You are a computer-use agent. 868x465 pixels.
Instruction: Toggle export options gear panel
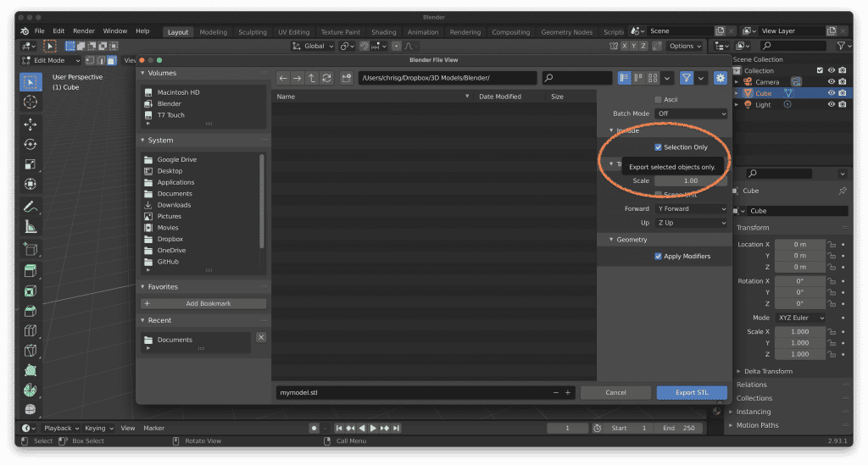721,78
